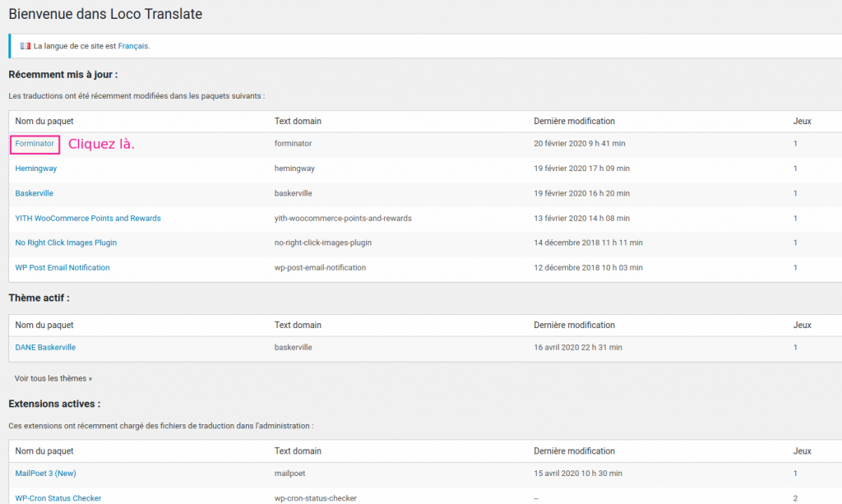Viewport: 842px width, 504px height.
Task: Open WP Post Email Notification link
Action: pos(62,267)
